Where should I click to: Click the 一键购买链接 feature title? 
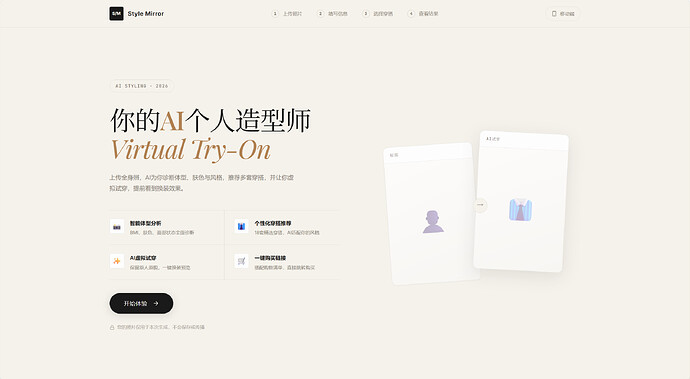270,258
